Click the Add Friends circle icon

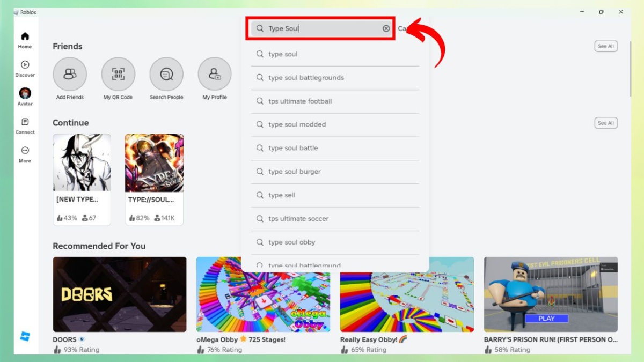tap(70, 75)
